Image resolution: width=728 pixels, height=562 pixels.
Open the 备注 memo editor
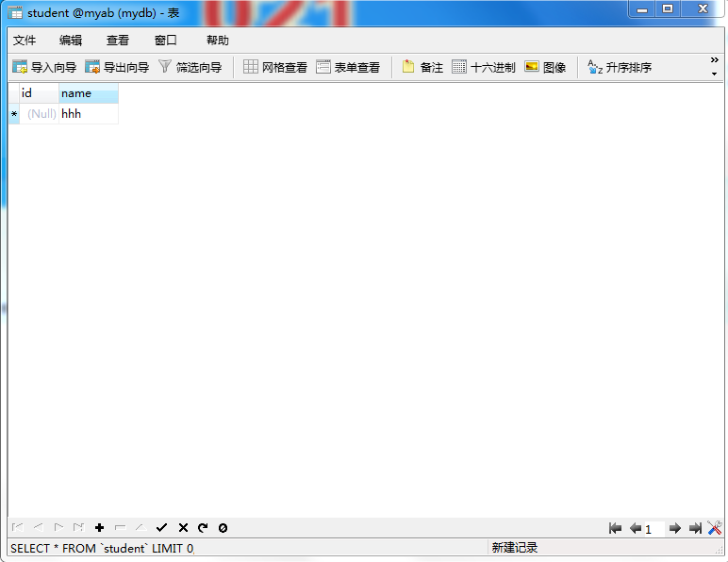click(422, 67)
